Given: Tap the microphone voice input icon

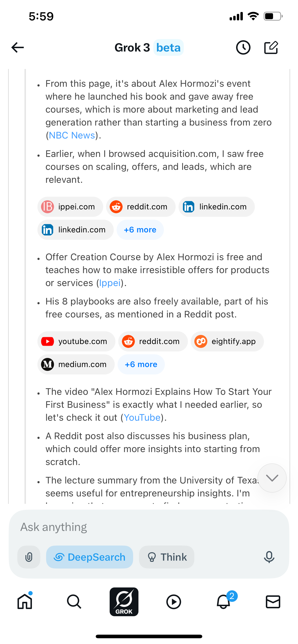Looking at the screenshot, I should 269,557.
